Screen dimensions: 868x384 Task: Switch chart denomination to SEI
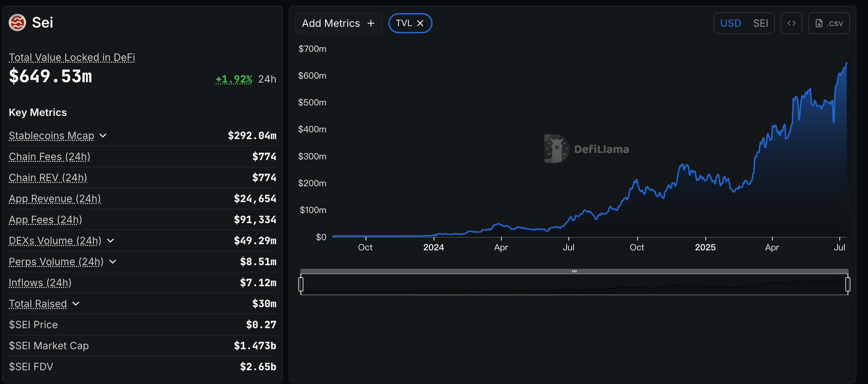760,23
